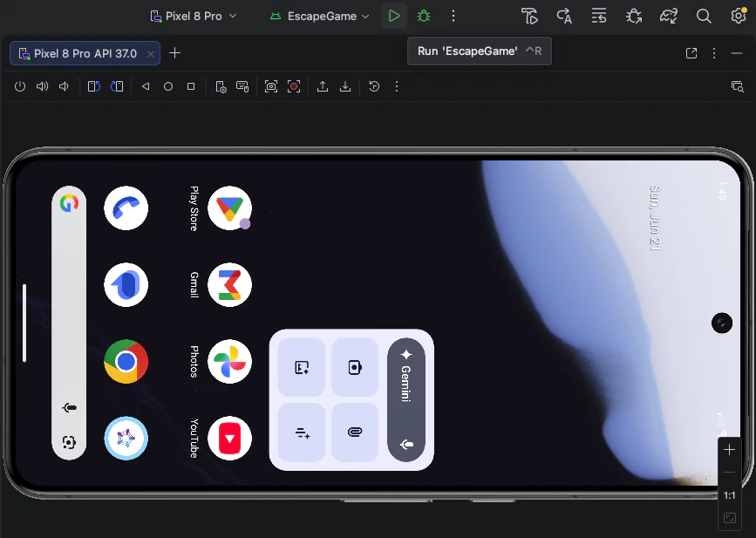Reset the emulator zoom to 1:1

pyautogui.click(x=730, y=495)
